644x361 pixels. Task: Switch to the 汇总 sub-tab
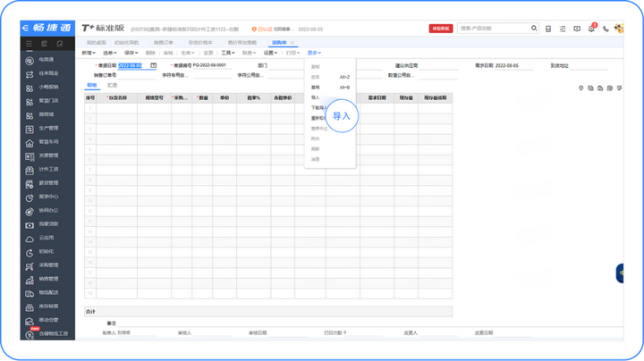click(112, 85)
